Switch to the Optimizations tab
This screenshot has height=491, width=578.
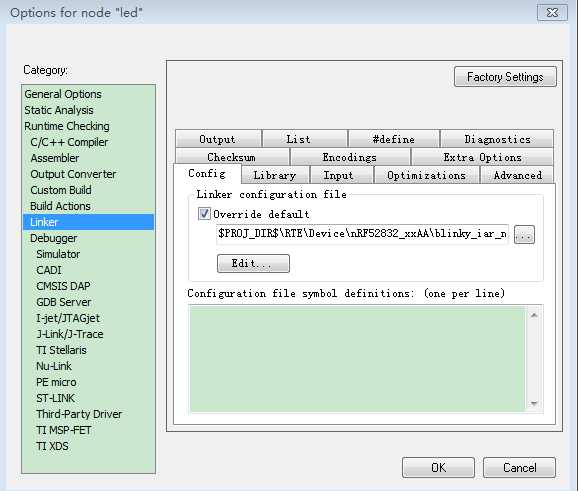[426, 175]
